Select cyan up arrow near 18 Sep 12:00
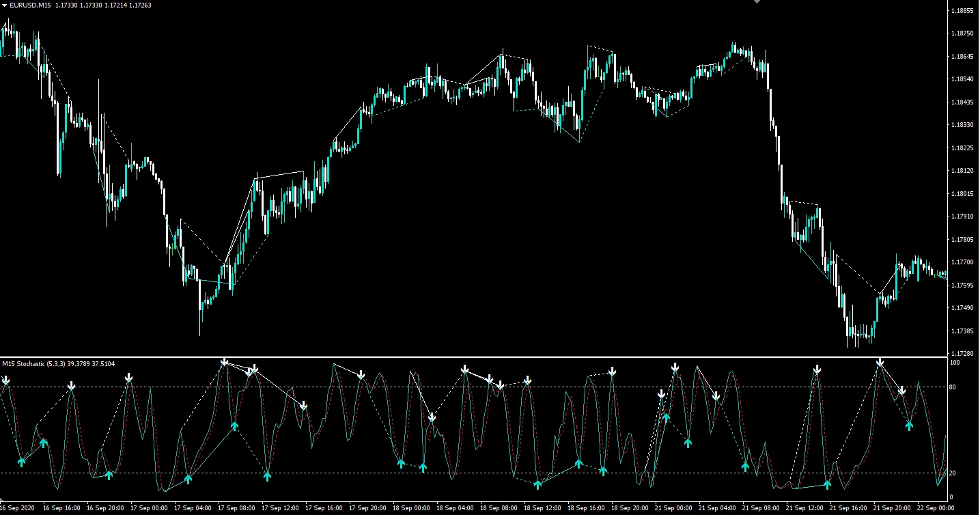 pyautogui.click(x=537, y=484)
